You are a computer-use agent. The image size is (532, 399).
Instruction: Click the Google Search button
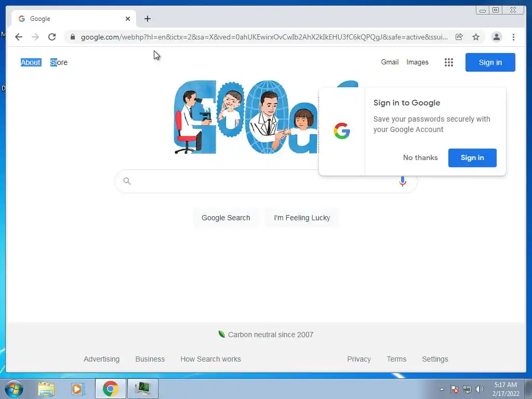click(225, 218)
